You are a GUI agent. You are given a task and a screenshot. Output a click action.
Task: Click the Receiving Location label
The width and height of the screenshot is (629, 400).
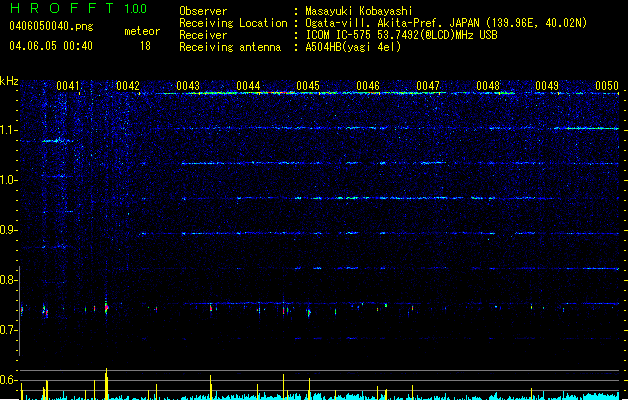click(x=233, y=23)
